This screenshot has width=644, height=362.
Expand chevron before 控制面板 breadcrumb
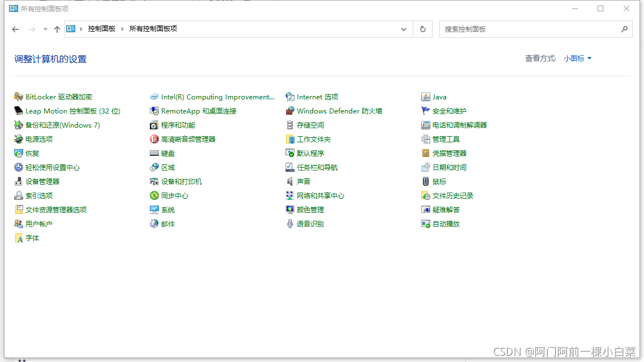pyautogui.click(x=81, y=29)
